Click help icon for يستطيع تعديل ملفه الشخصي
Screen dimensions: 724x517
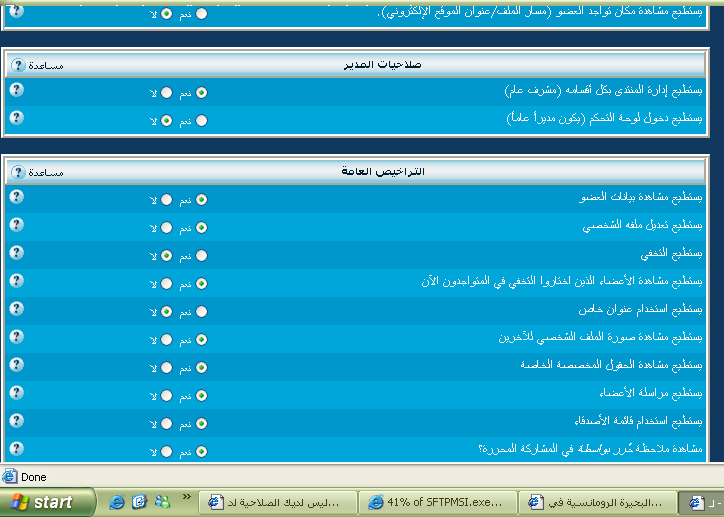coord(16,225)
